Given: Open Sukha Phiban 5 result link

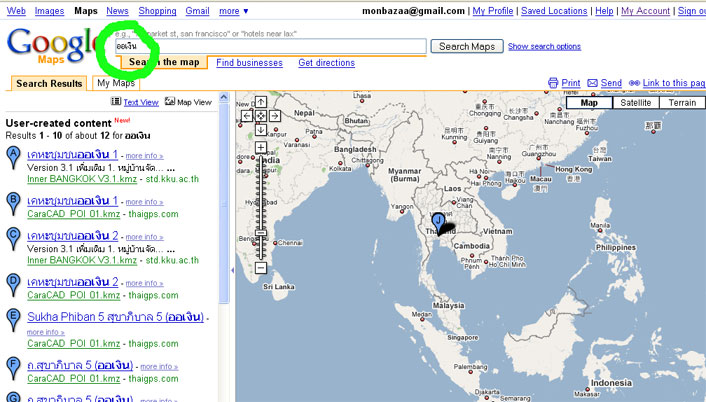Looking at the screenshot, I should pyautogui.click(x=115, y=316).
